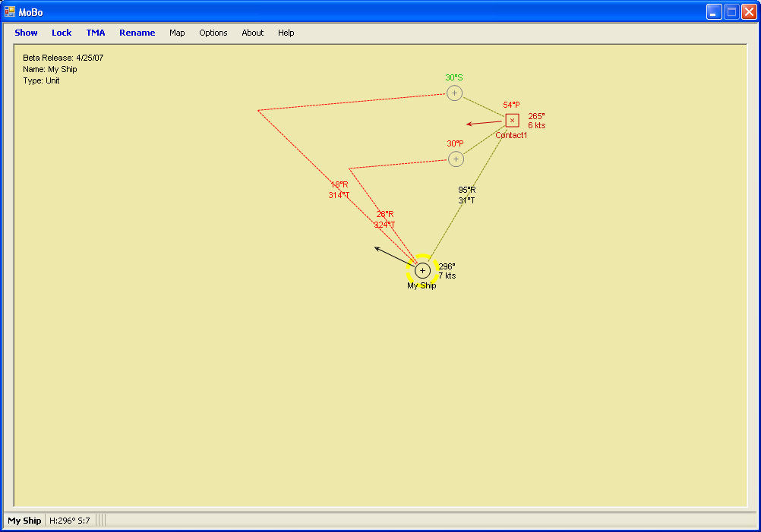
Task: Click the Contact1 265° 6 kts label
Action: tap(536, 121)
